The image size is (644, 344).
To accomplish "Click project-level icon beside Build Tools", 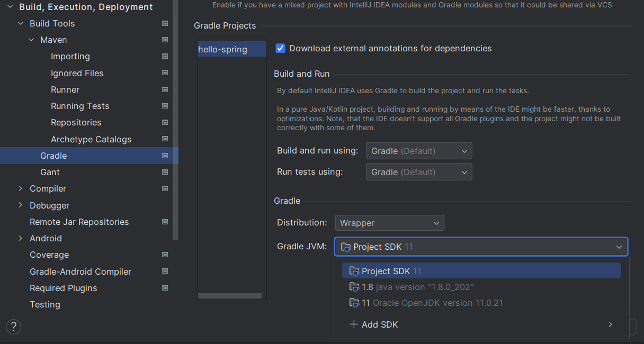I will [x=165, y=23].
